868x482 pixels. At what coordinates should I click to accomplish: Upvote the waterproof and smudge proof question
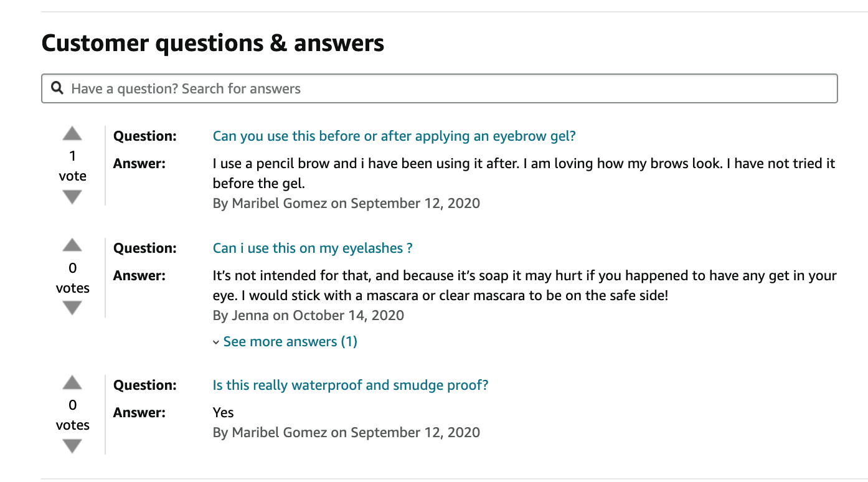pos(72,382)
